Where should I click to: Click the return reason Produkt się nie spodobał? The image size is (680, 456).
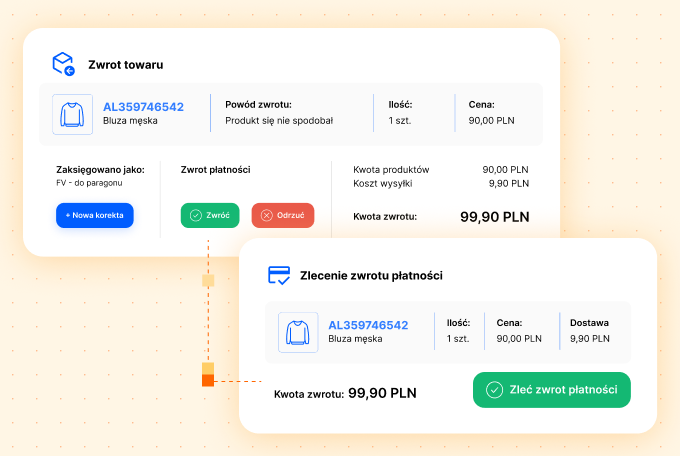(279, 121)
